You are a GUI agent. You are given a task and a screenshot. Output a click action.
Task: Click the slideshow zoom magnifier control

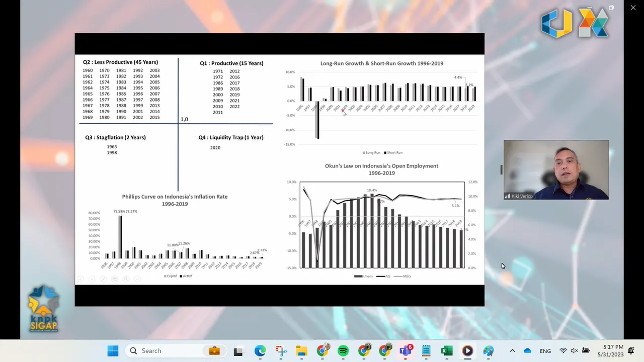click(126, 279)
